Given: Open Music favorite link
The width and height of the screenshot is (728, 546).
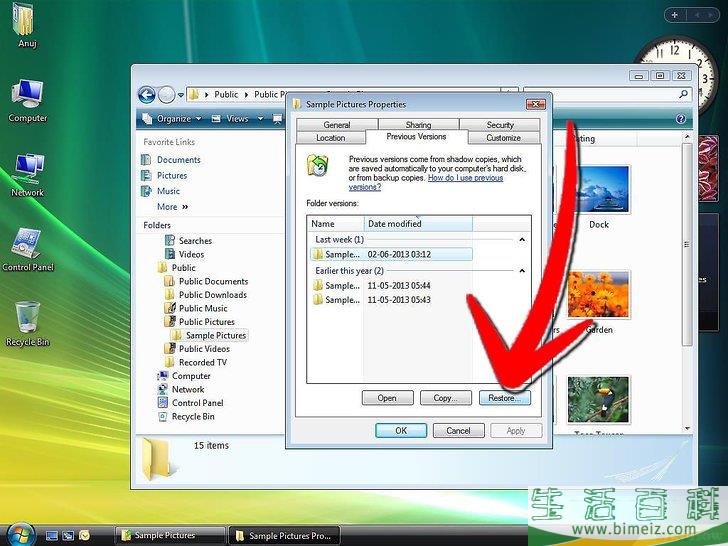Looking at the screenshot, I should pos(160,191).
